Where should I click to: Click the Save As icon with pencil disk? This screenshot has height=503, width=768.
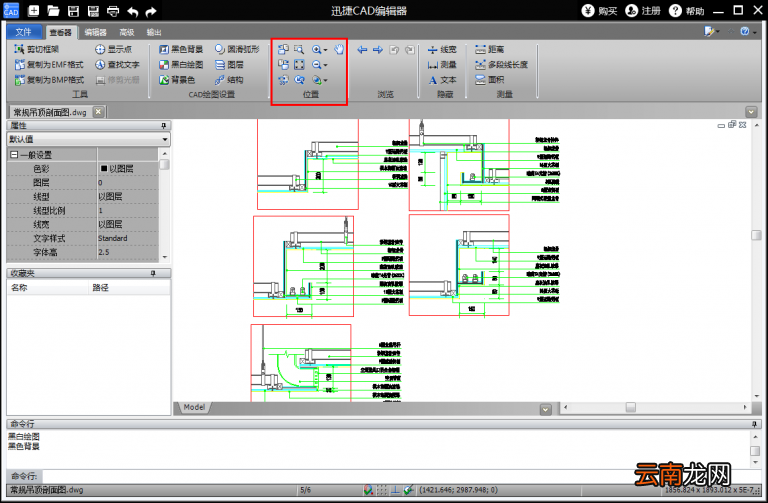(93, 11)
